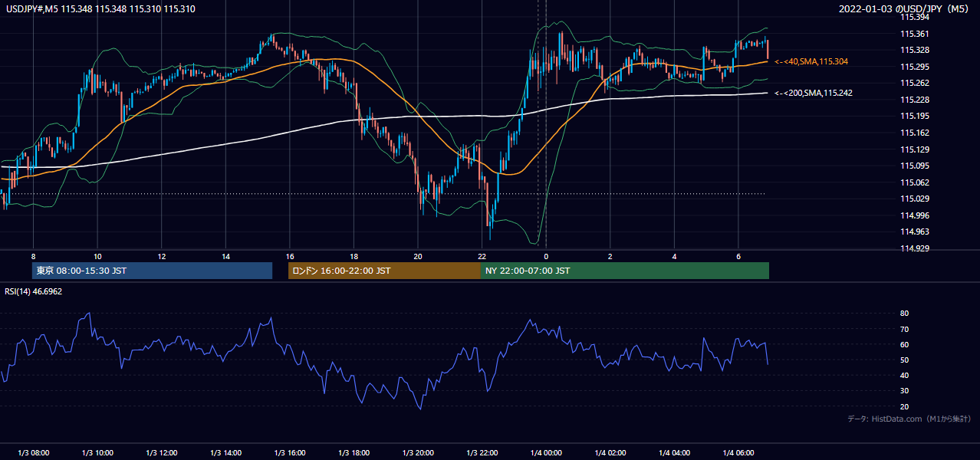Select the 40 SMA label reading 115.304
This screenshot has width=980, height=460.
tap(813, 61)
